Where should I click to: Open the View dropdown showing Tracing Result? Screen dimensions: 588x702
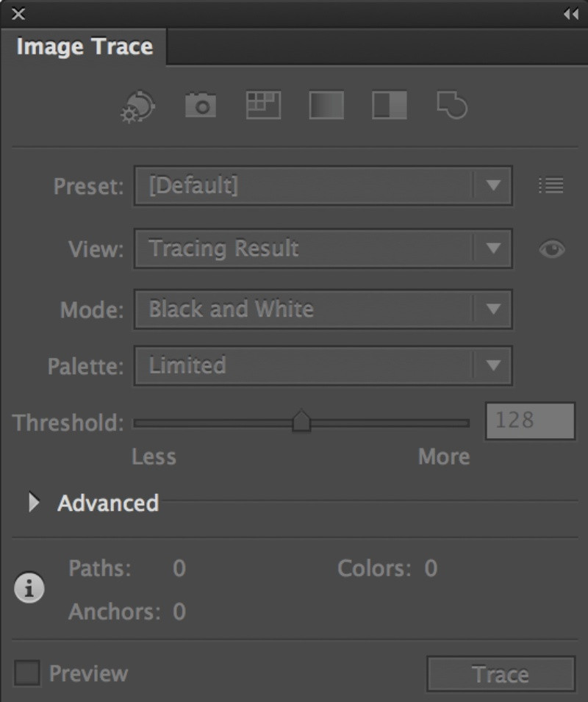tap(323, 249)
